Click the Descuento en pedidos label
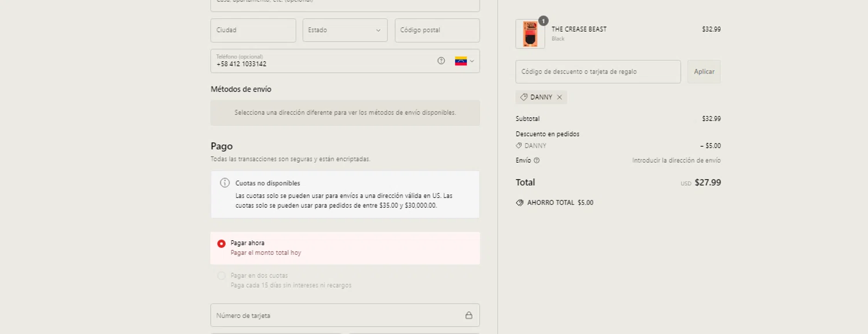Screen dimensions: 868x334 pyautogui.click(x=547, y=134)
